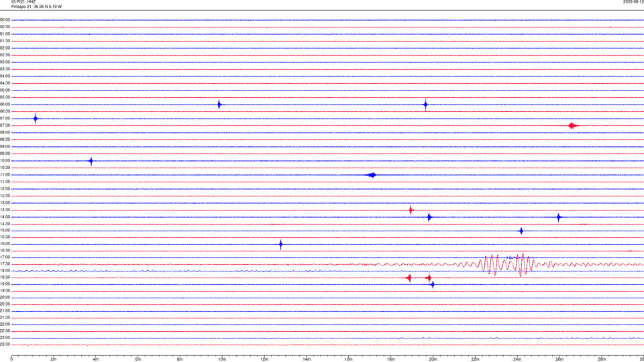Click the '18:30' time label

point(5,278)
